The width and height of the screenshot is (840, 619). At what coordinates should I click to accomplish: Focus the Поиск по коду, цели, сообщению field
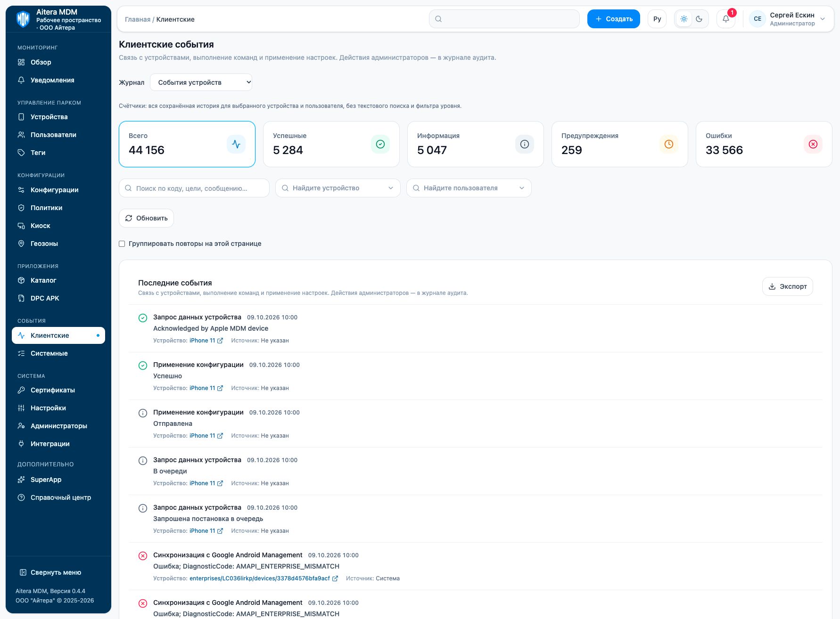194,188
